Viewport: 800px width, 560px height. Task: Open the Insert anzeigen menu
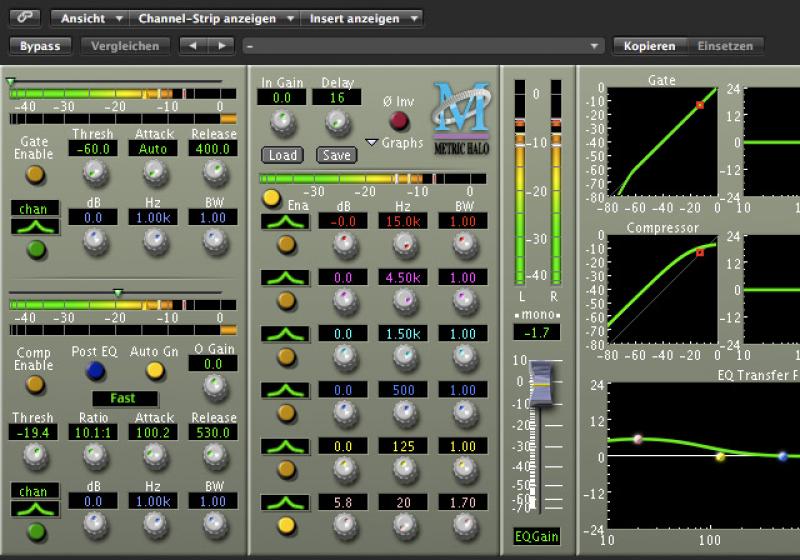point(362,18)
